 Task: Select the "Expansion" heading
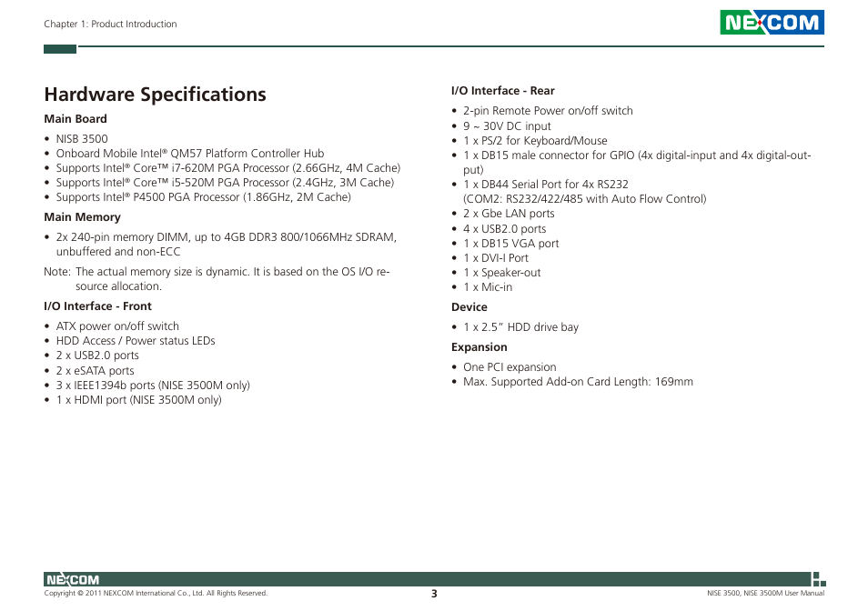click(479, 347)
